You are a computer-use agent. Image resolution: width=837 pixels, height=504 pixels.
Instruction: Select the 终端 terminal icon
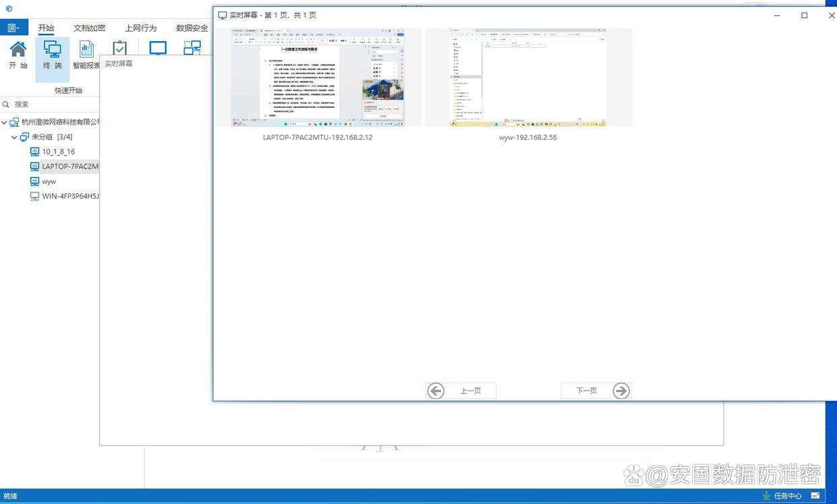tap(53, 55)
